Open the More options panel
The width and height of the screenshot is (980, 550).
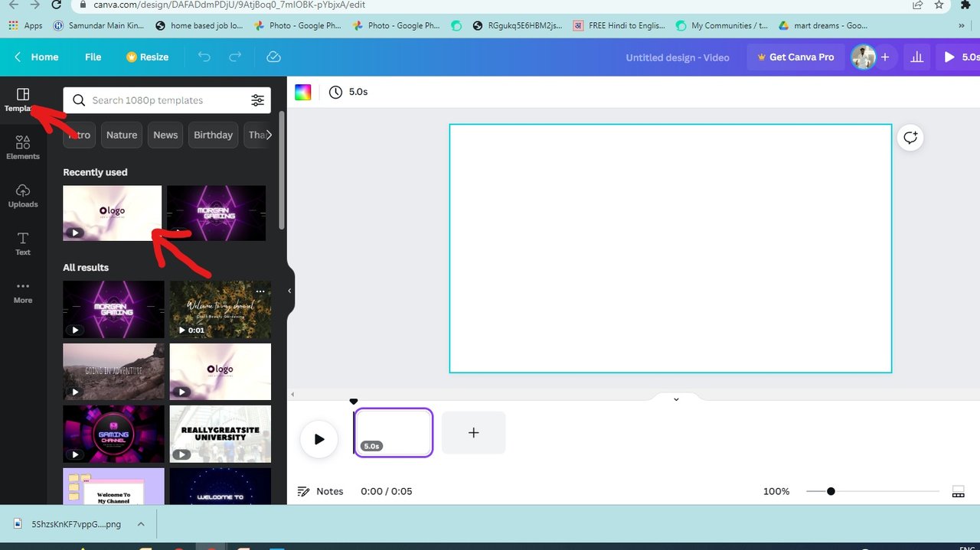click(23, 291)
